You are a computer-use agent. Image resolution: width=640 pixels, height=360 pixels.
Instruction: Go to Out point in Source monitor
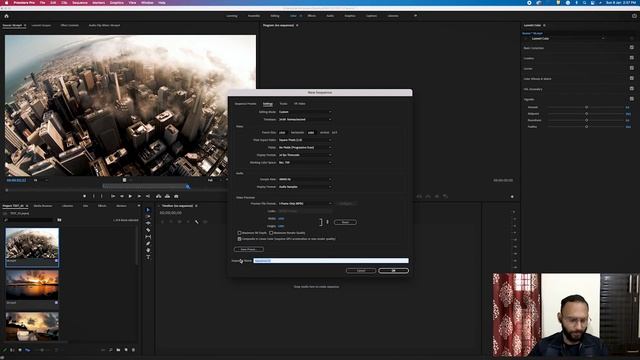coord(148,196)
